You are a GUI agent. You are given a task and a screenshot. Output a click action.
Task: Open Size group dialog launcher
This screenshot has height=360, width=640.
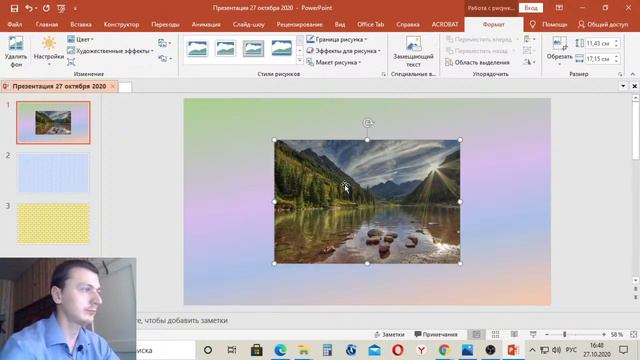(x=620, y=74)
